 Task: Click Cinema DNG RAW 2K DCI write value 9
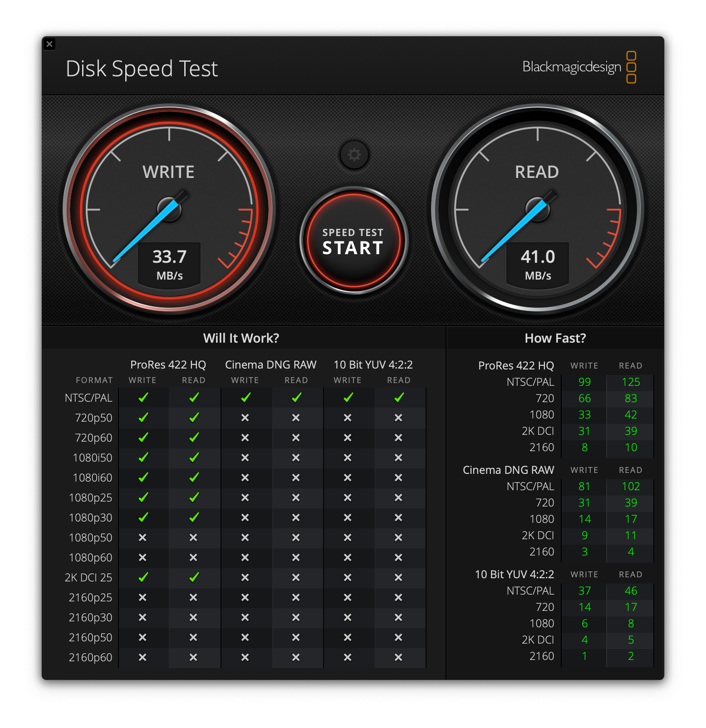[x=584, y=536]
